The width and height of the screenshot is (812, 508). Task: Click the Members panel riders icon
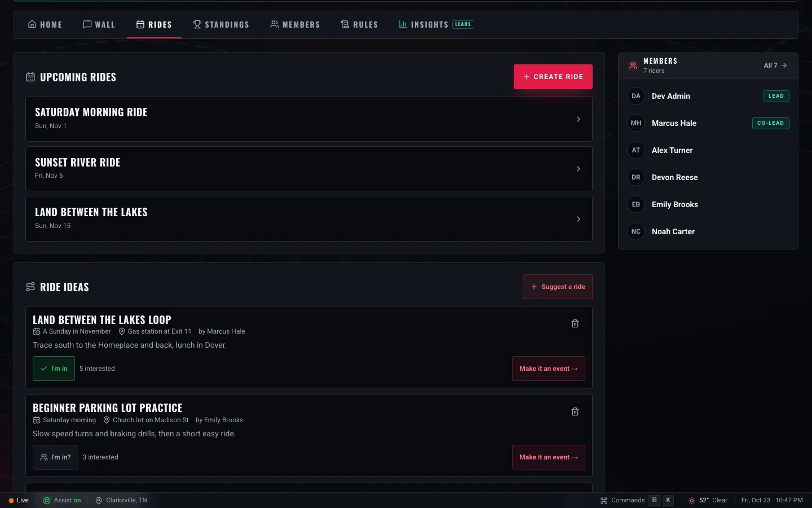[633, 65]
